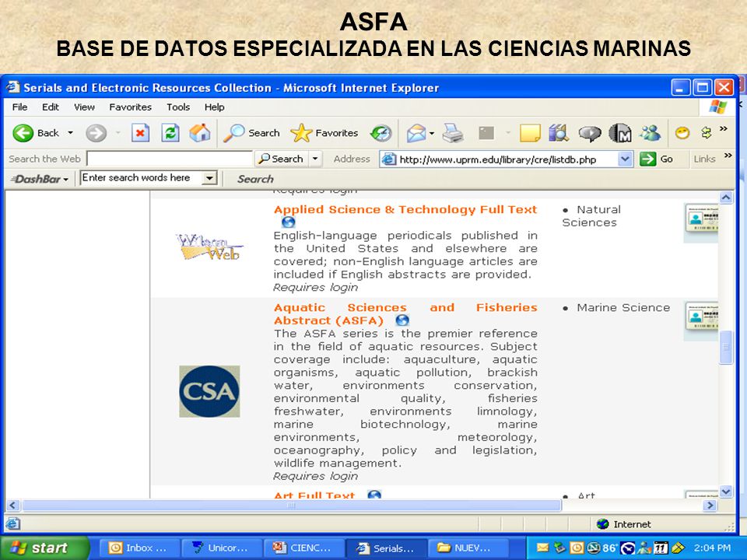Click the grayed Forward arrow button
The image size is (747, 560).
coord(96,133)
